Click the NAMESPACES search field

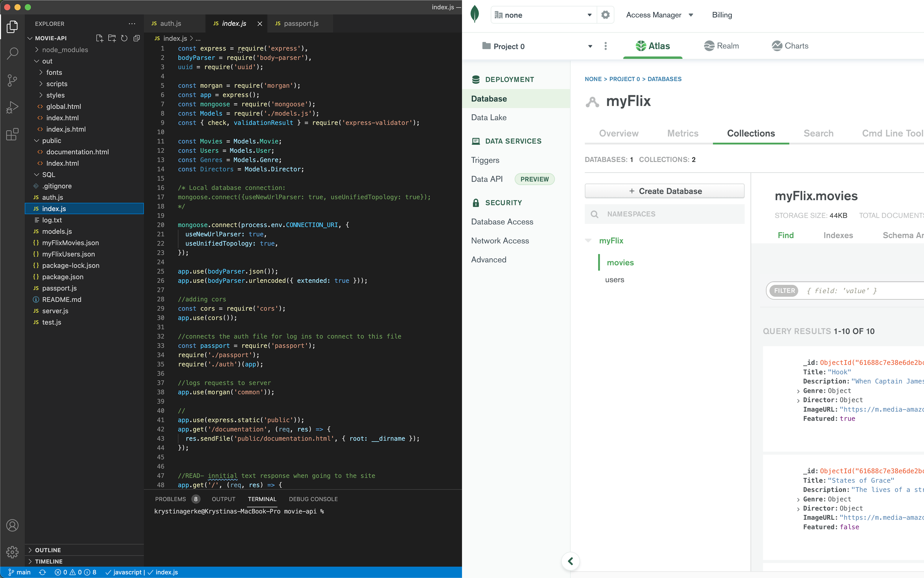tap(664, 214)
